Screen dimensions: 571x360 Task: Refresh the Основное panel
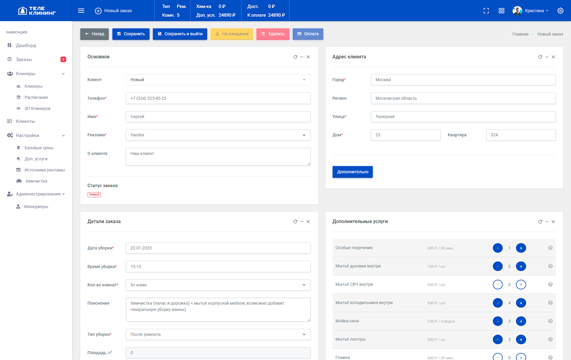point(295,57)
